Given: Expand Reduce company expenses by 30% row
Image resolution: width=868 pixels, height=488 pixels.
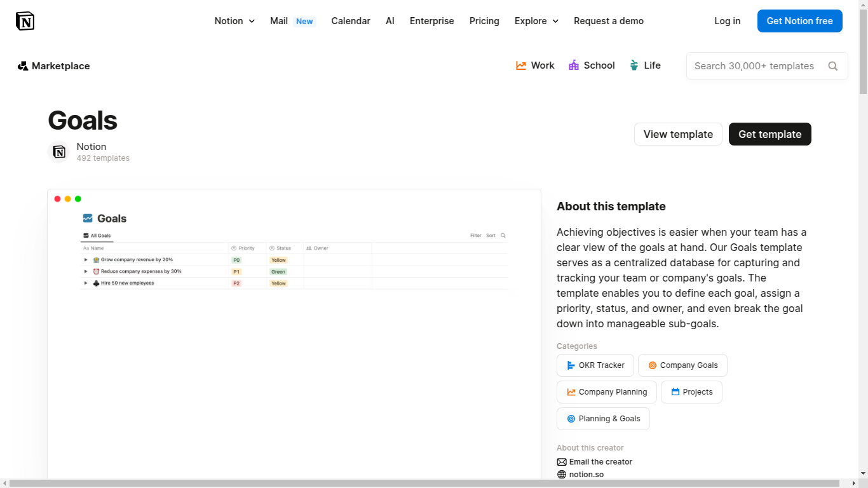Looking at the screenshot, I should point(86,271).
